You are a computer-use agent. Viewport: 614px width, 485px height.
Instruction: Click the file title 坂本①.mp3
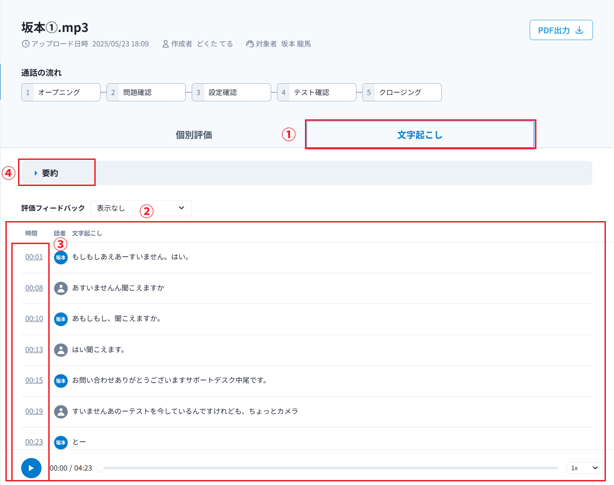pyautogui.click(x=55, y=27)
